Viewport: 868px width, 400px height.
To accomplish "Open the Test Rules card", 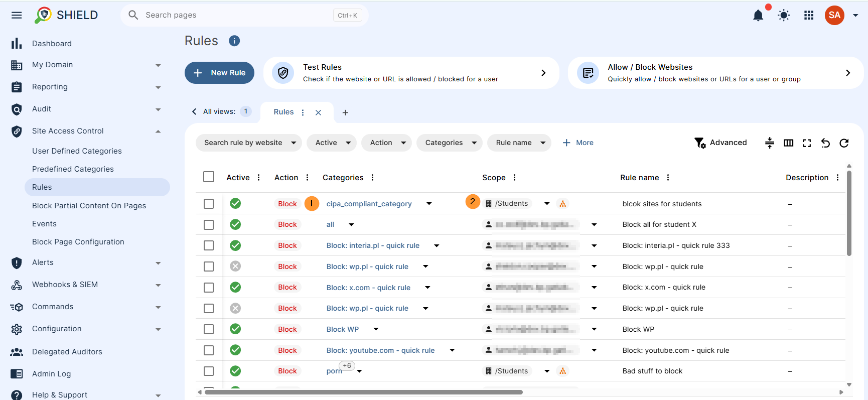I will point(411,73).
